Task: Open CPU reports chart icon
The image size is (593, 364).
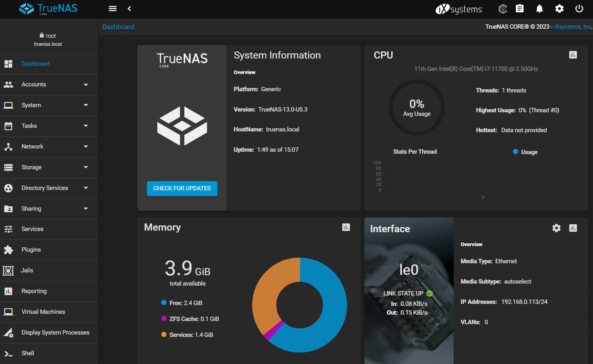Action: point(573,55)
